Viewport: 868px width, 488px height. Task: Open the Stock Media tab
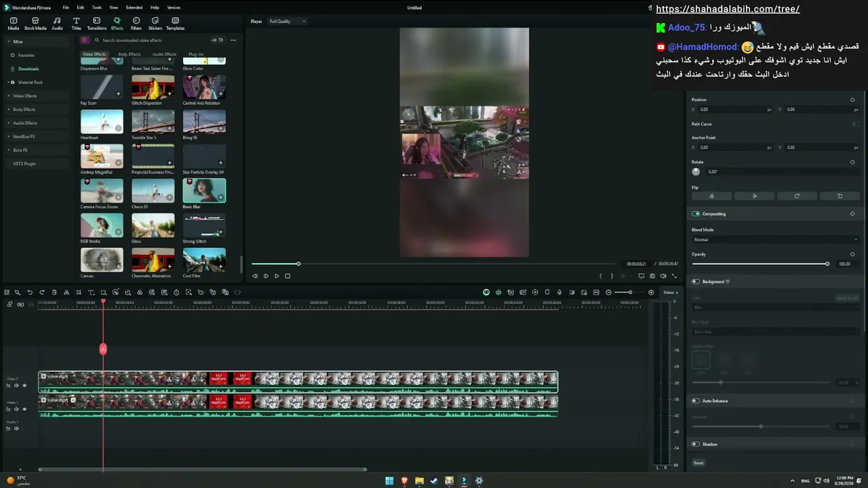[x=35, y=24]
